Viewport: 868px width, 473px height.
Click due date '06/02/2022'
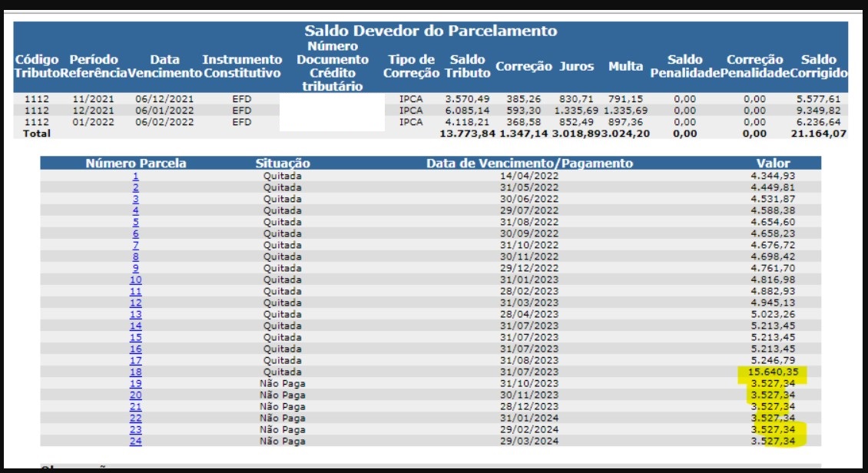click(164, 122)
